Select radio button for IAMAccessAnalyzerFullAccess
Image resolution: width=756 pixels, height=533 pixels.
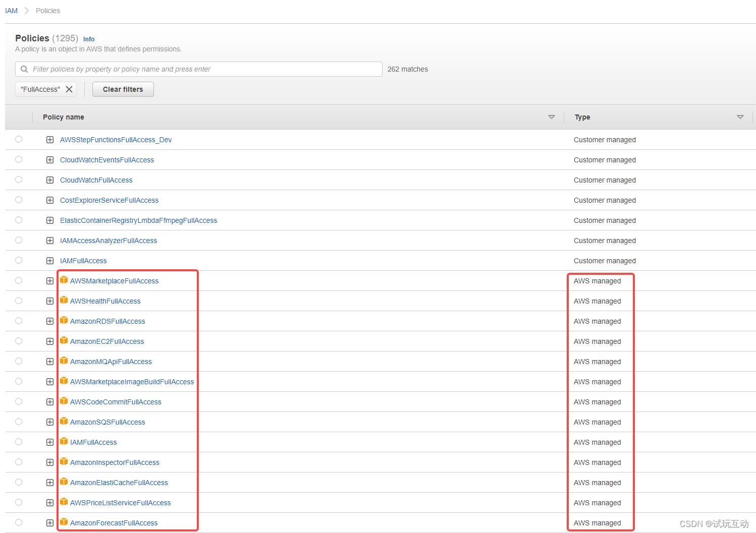tap(19, 240)
